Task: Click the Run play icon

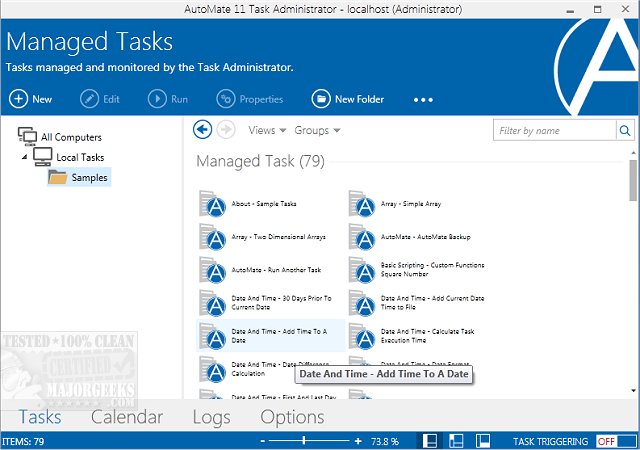Action: point(157,99)
